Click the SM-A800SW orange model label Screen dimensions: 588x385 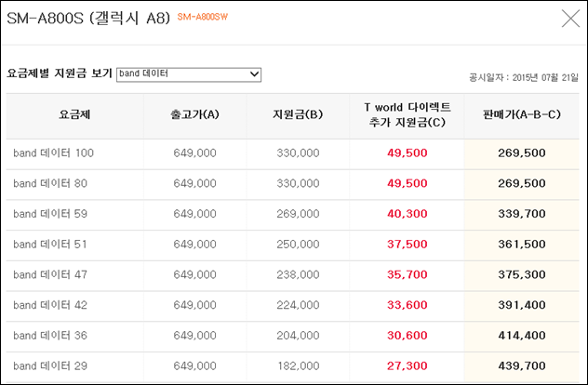(x=203, y=18)
